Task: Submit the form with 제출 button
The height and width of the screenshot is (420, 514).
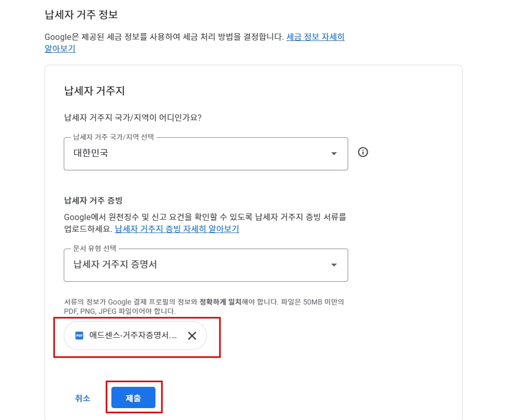Action: tap(133, 398)
